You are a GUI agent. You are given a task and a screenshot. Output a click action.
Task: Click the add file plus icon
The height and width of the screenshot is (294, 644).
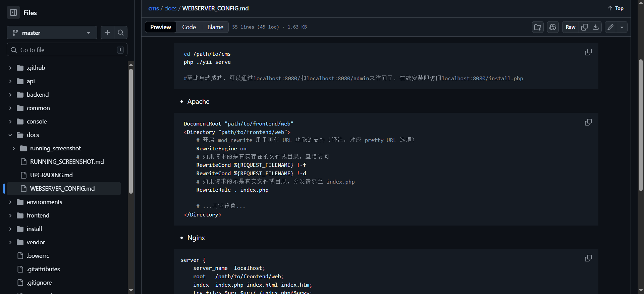(107, 33)
